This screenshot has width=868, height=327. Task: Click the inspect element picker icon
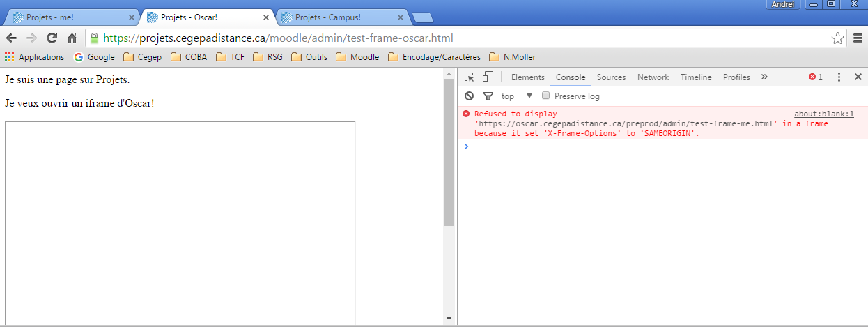click(470, 77)
